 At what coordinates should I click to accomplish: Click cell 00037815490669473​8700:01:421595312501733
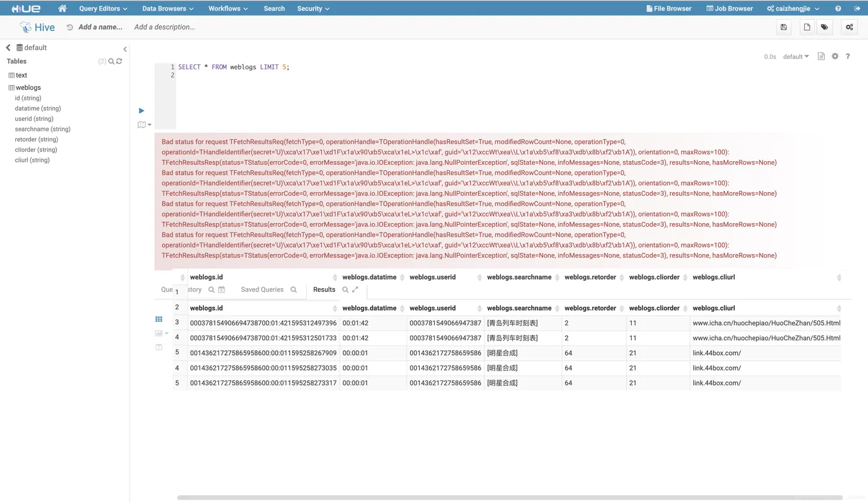click(263, 338)
